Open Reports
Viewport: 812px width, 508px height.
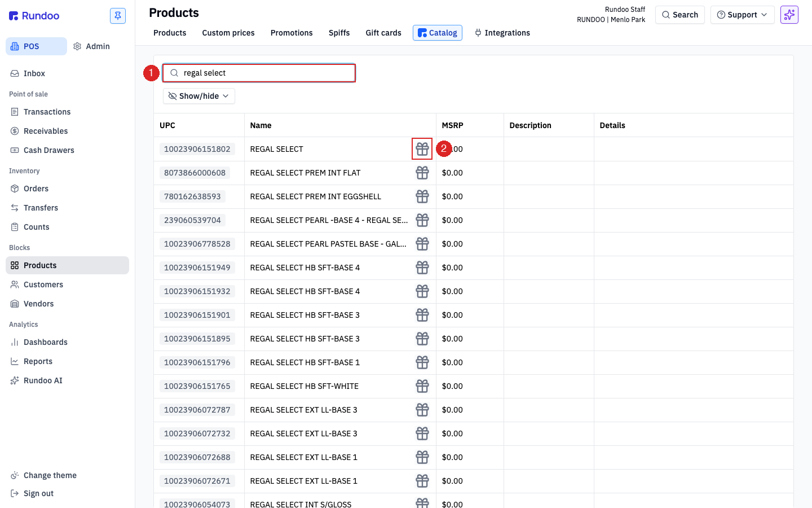[67, 361]
